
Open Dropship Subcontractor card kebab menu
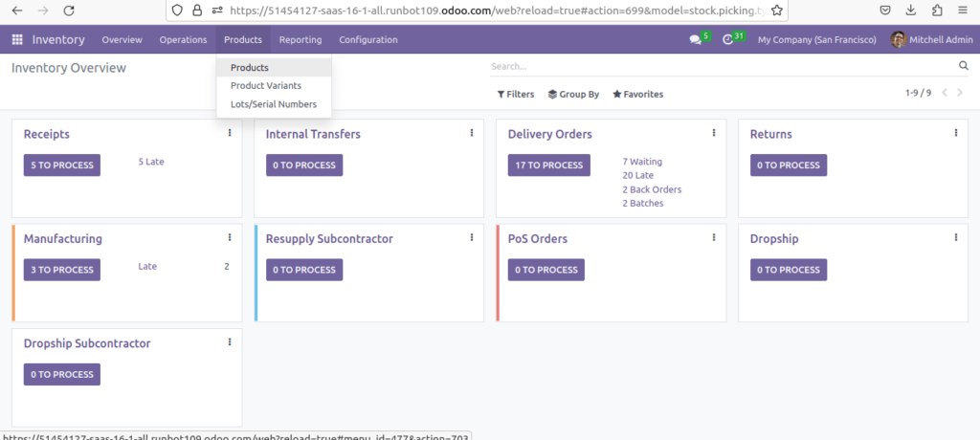coord(230,341)
